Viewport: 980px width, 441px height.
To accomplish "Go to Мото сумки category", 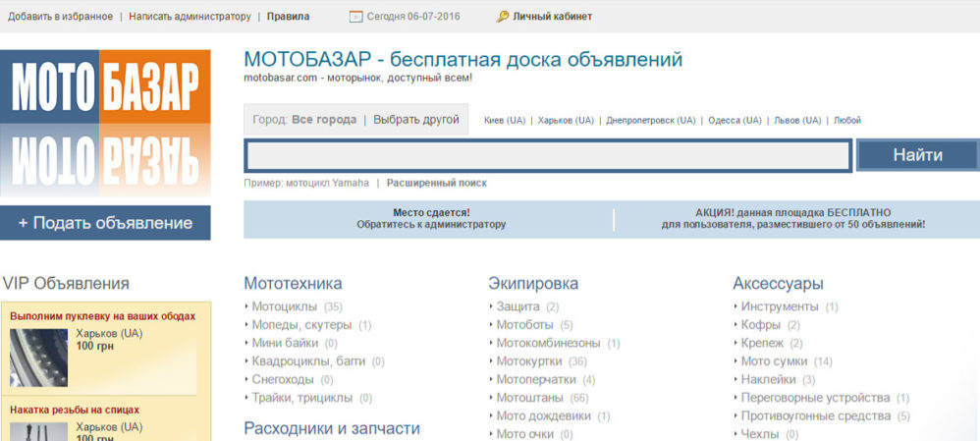I will 774,361.
